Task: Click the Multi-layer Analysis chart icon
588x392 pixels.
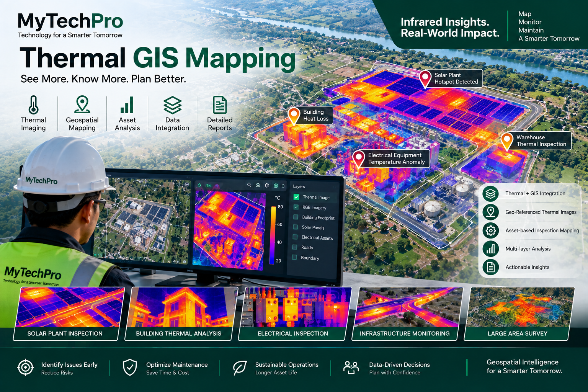Action: pos(491,249)
